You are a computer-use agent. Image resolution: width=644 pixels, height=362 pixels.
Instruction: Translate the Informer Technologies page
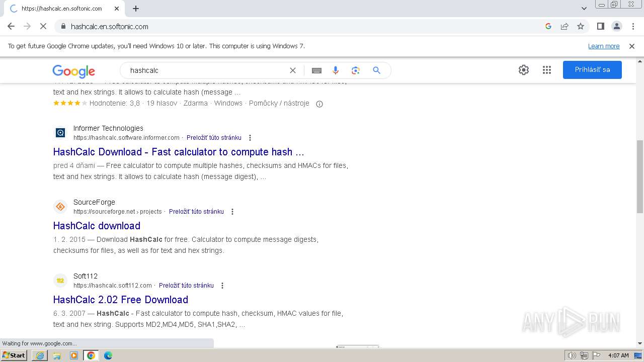pyautogui.click(x=214, y=138)
